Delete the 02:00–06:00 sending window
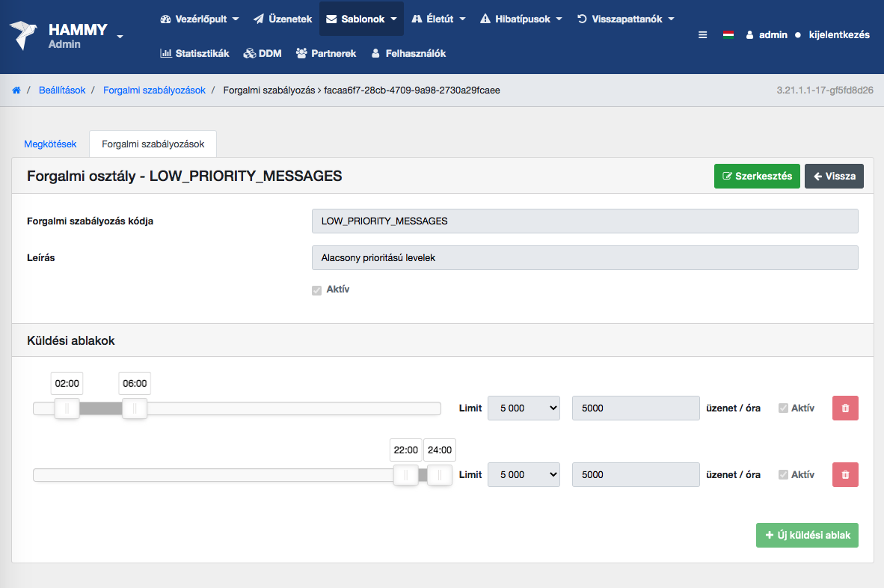The height and width of the screenshot is (588, 884). point(845,408)
